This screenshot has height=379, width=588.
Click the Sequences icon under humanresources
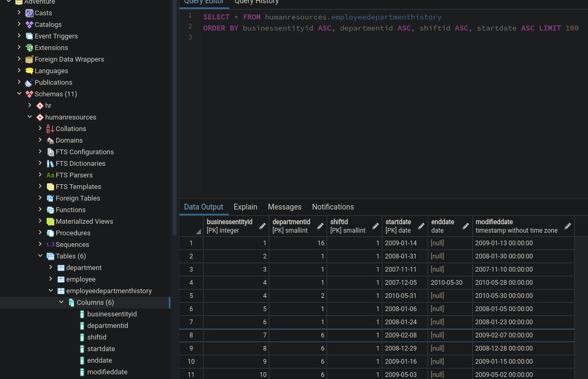[x=50, y=244]
